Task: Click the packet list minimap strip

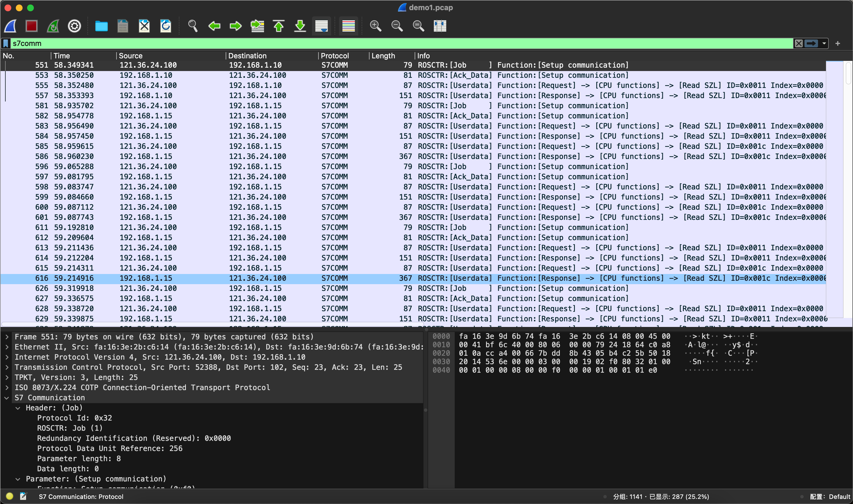Action: [x=835, y=189]
